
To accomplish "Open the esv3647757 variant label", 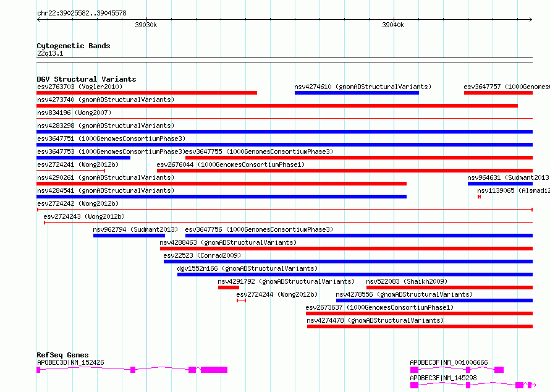I will pos(507,87).
